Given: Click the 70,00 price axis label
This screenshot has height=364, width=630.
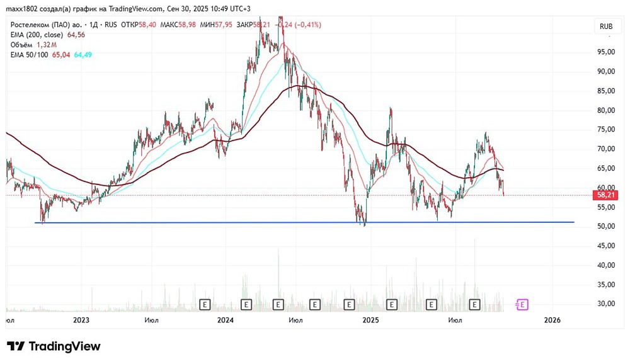Looking at the screenshot, I should (x=606, y=149).
